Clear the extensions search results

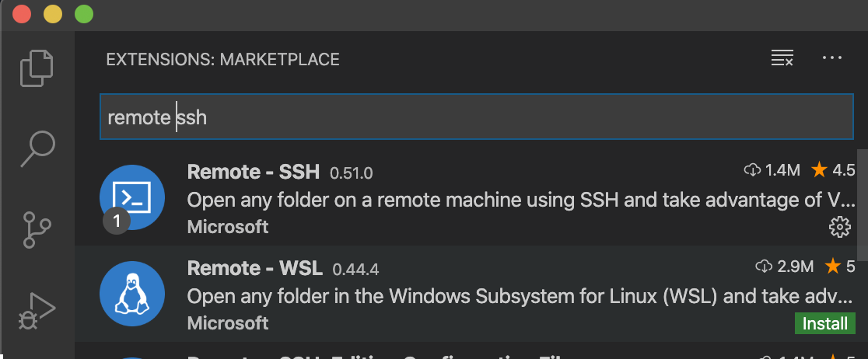[x=782, y=58]
